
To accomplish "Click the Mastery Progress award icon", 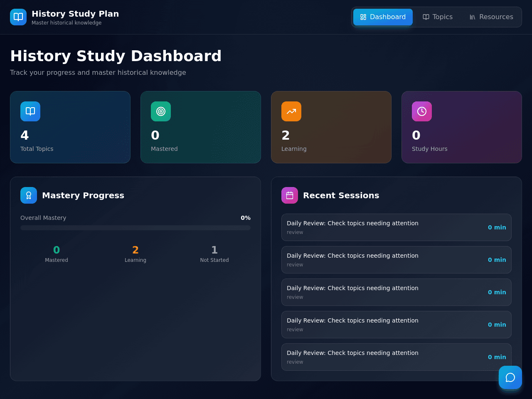I will 29,195.
